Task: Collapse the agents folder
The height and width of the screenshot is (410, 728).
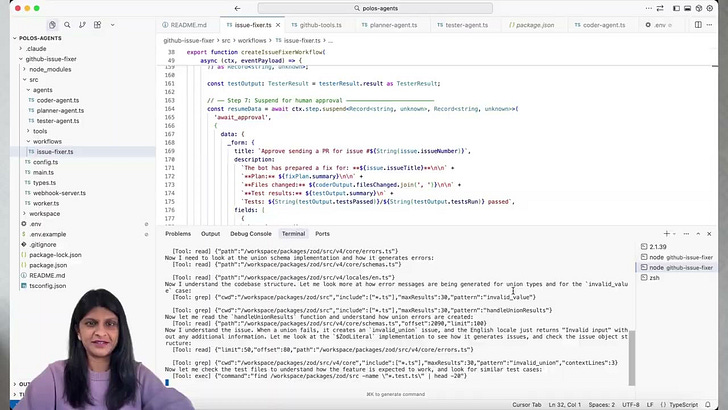Action: 42,90
